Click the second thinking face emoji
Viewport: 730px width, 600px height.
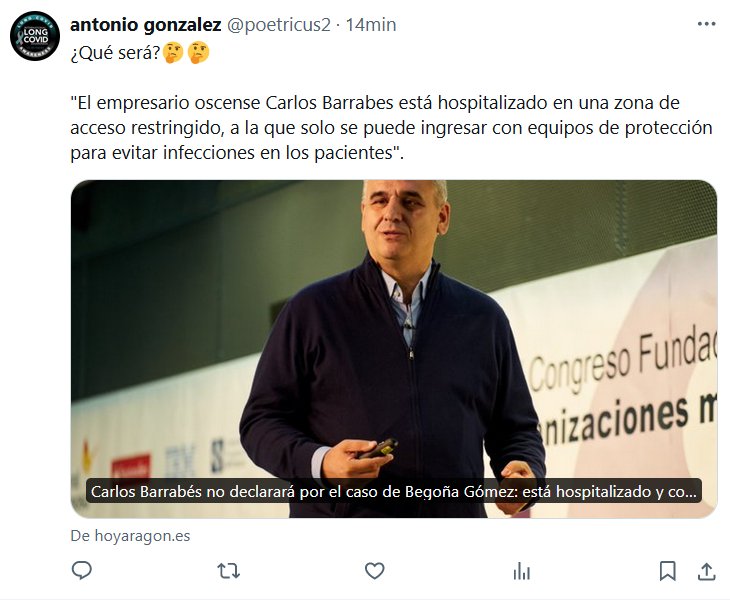[x=198, y=53]
